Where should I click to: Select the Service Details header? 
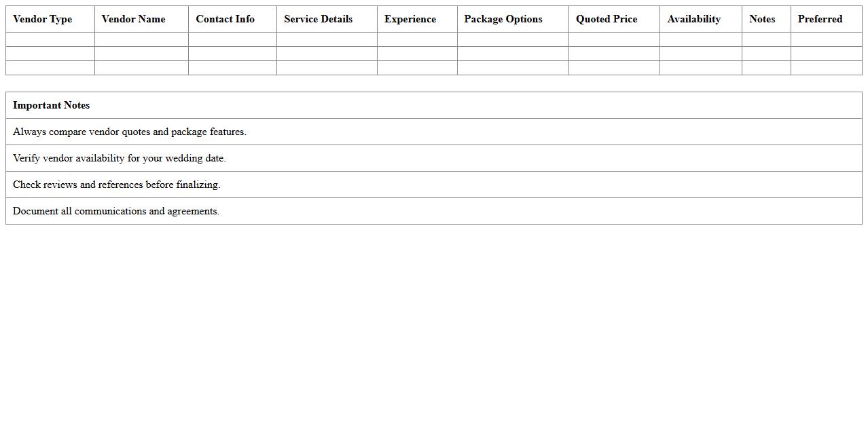pos(318,19)
